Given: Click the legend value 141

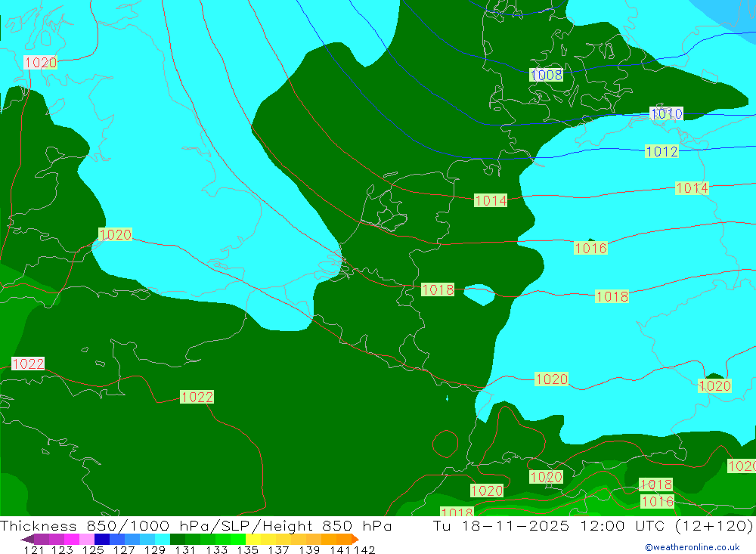Looking at the screenshot, I should pyautogui.click(x=341, y=549).
